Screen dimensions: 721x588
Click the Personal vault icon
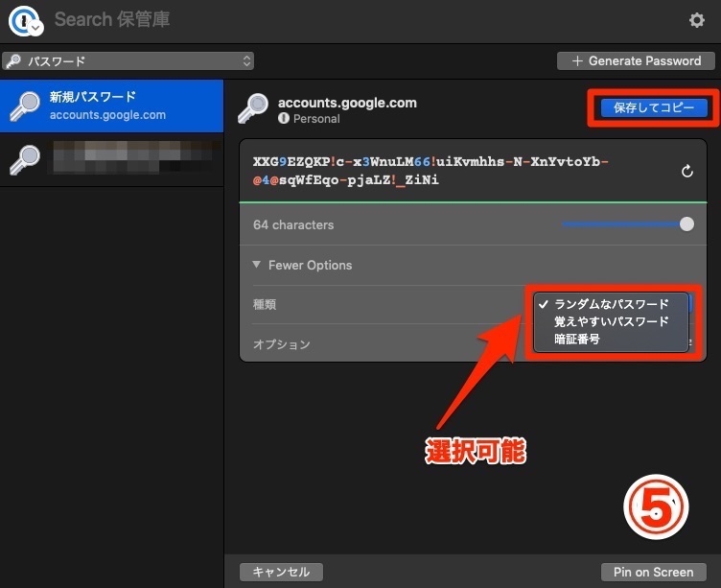tap(284, 119)
